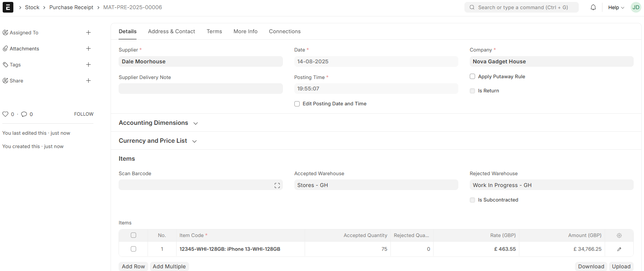This screenshot has height=271, width=644.
Task: Open items table settings gear
Action: (619, 236)
